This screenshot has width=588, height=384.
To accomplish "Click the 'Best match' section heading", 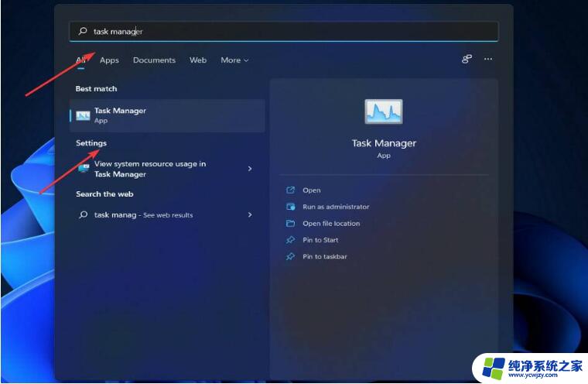I will point(97,88).
